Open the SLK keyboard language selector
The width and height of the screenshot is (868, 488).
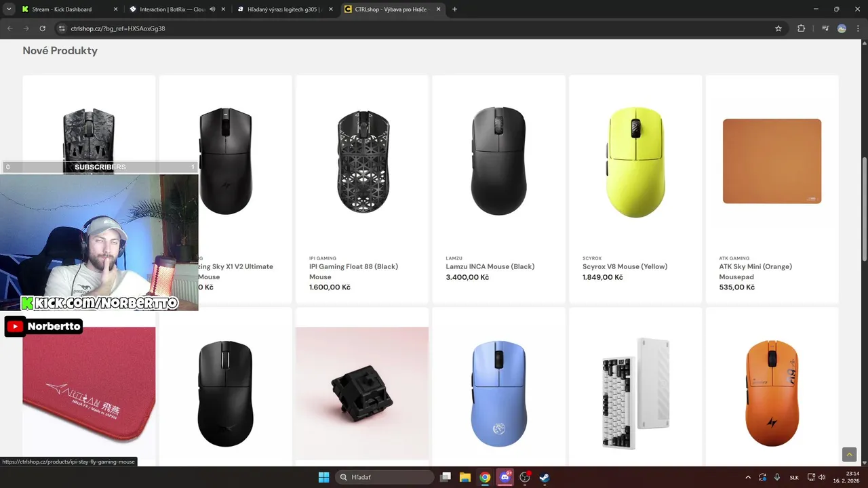(794, 477)
